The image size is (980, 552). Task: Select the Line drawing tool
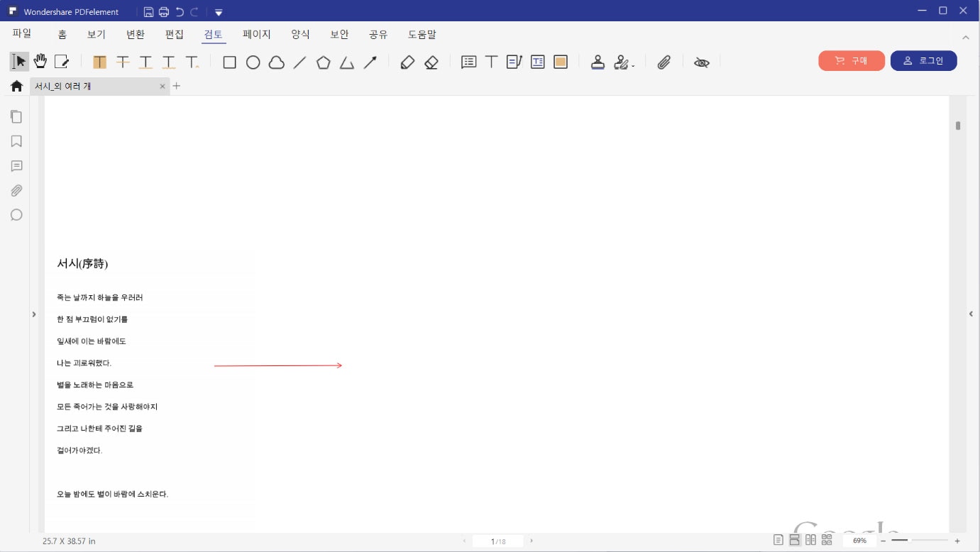tap(299, 62)
